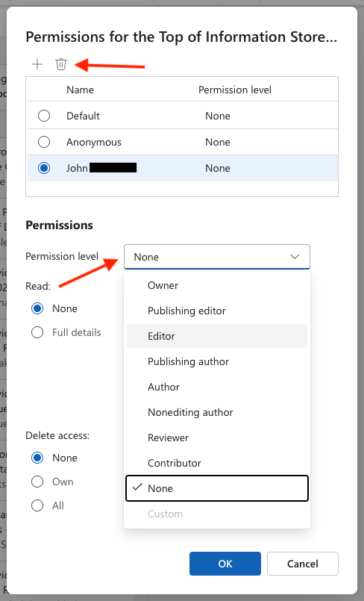Select Author in the dropdown list
The height and width of the screenshot is (601, 364).
coord(216,387)
